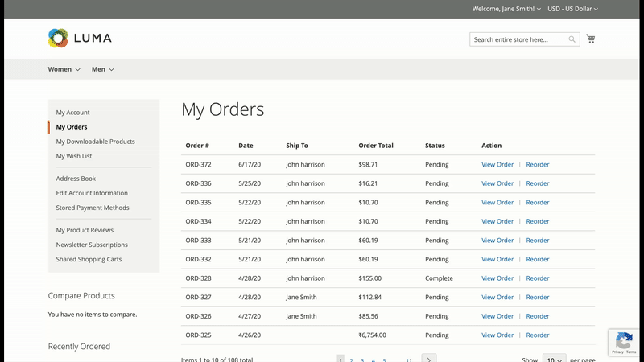Screen dimensions: 644x362
Task: View Order for ORD-336
Action: point(497,183)
